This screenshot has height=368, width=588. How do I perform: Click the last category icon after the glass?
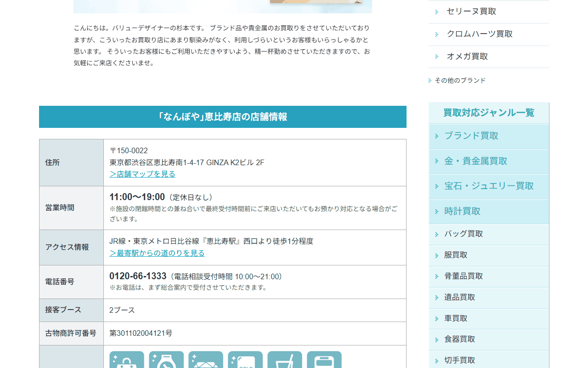[324, 360]
